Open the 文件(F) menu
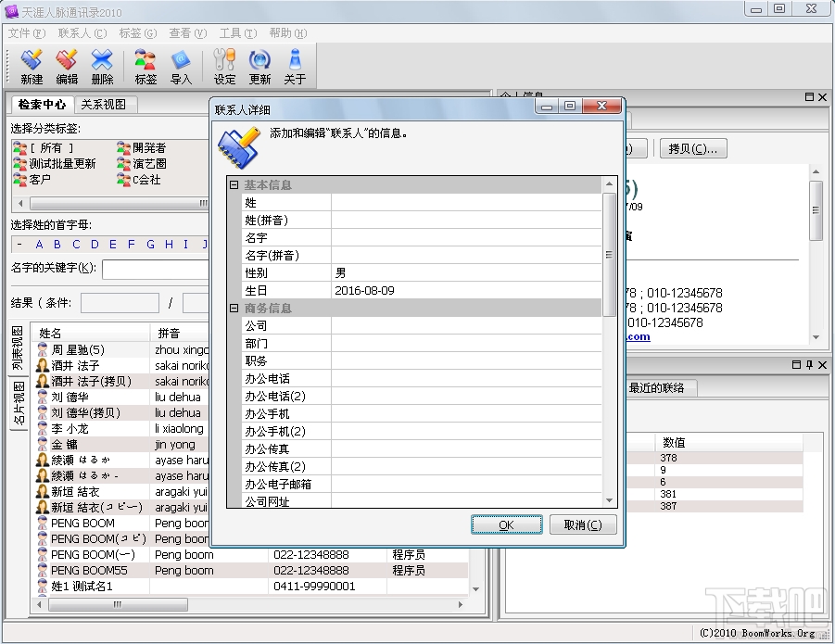 (27, 33)
